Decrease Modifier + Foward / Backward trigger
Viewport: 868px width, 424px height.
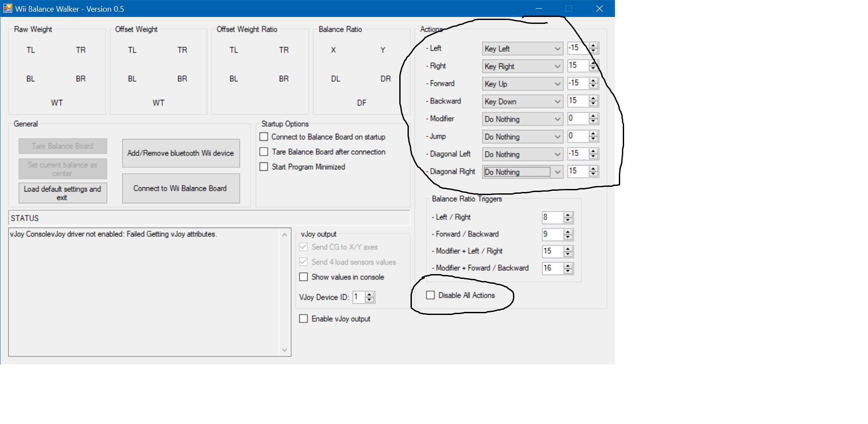[x=568, y=271]
